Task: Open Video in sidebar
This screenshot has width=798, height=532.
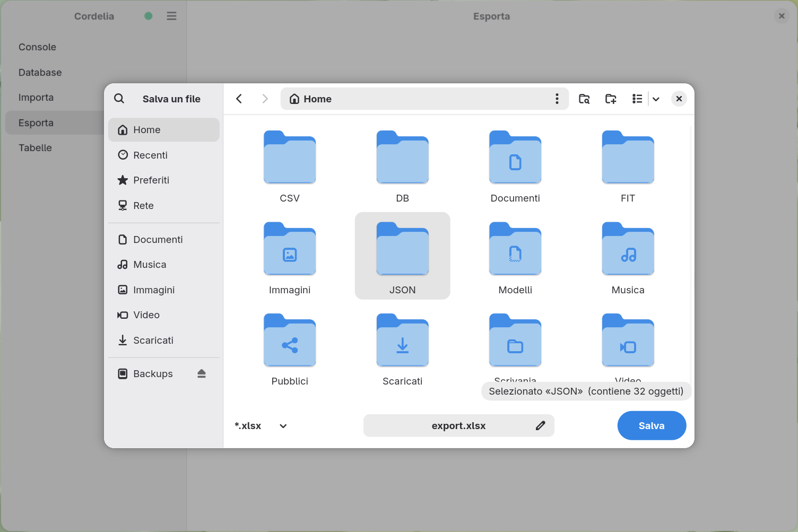Action: click(x=164, y=315)
